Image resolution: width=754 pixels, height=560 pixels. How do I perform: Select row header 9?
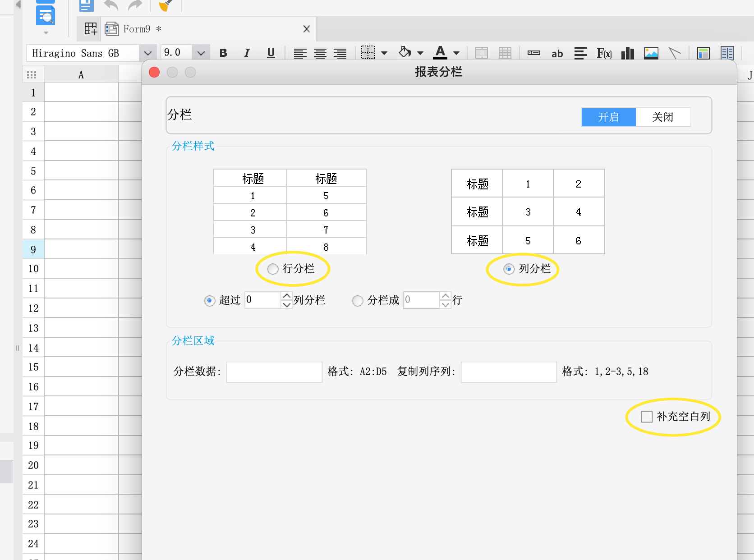pos(33,249)
